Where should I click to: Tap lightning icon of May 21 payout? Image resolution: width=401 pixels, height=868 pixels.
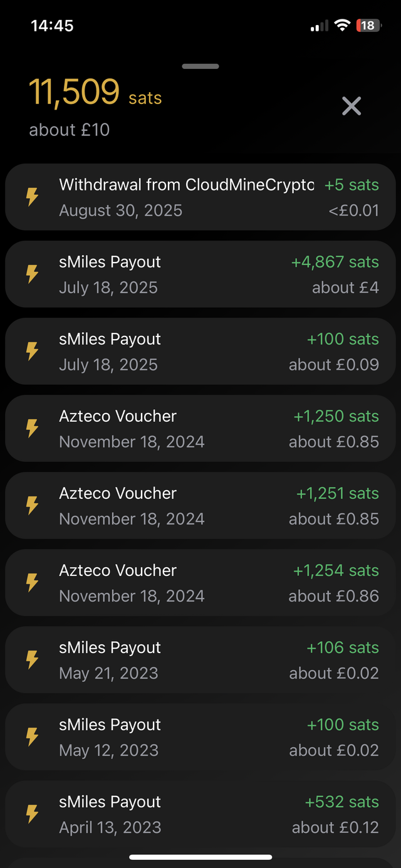click(x=31, y=660)
